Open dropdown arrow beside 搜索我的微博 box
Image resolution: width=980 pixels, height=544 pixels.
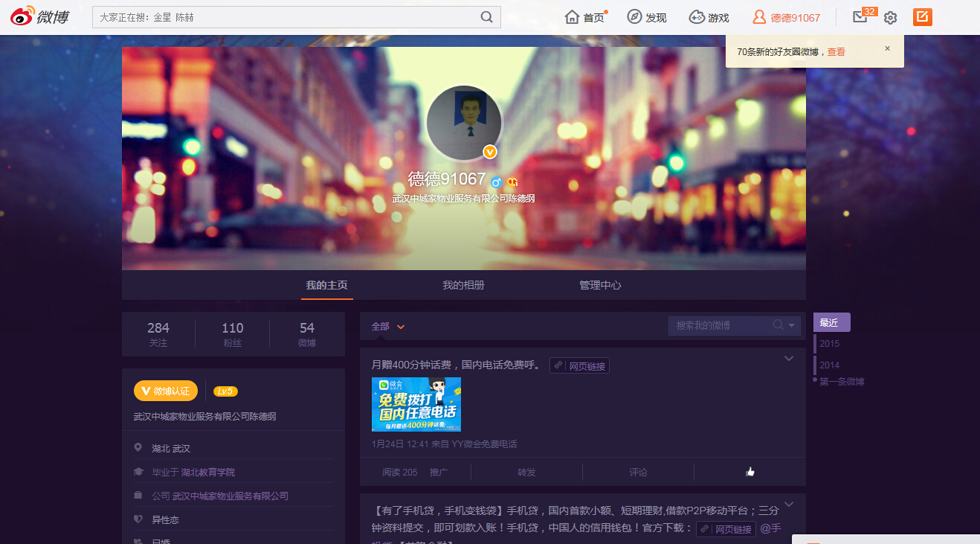tap(792, 325)
